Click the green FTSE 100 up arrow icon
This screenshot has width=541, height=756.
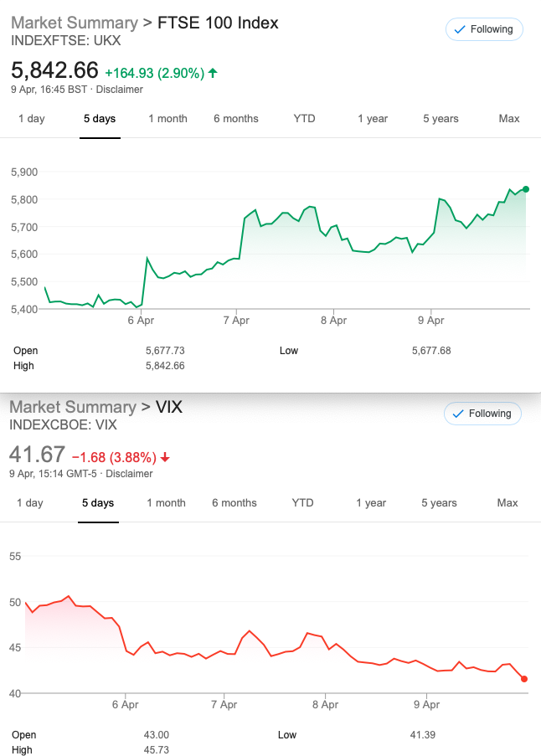pos(213,74)
